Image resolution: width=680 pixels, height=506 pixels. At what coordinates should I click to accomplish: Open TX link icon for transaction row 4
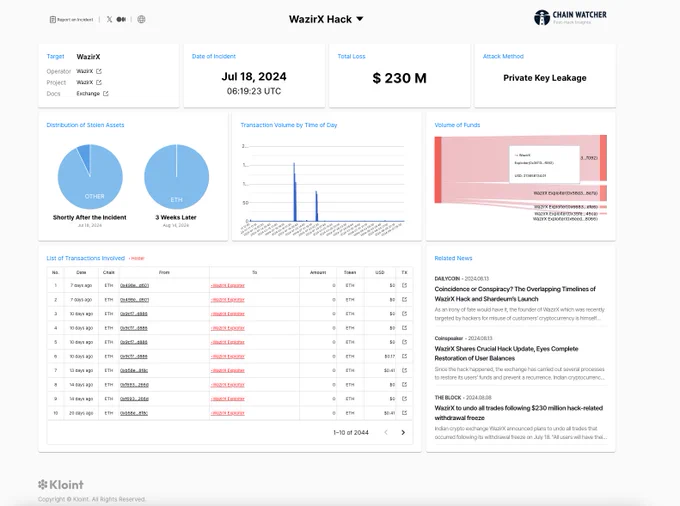405,328
